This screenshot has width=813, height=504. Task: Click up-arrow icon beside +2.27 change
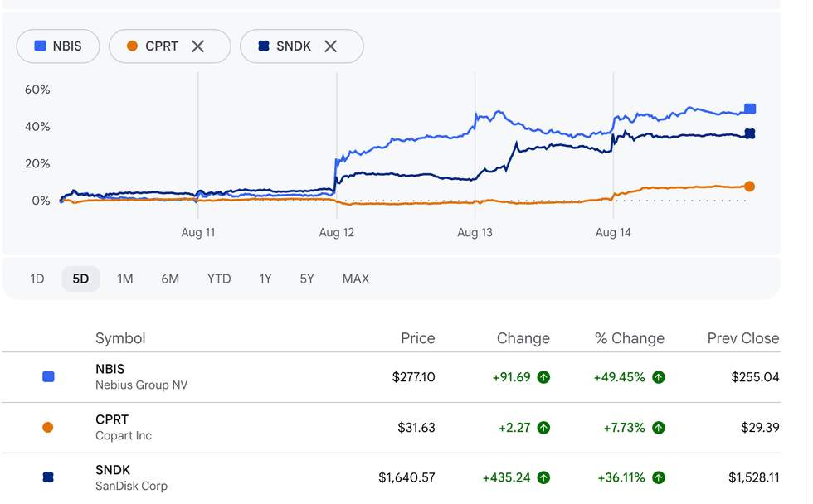(543, 428)
